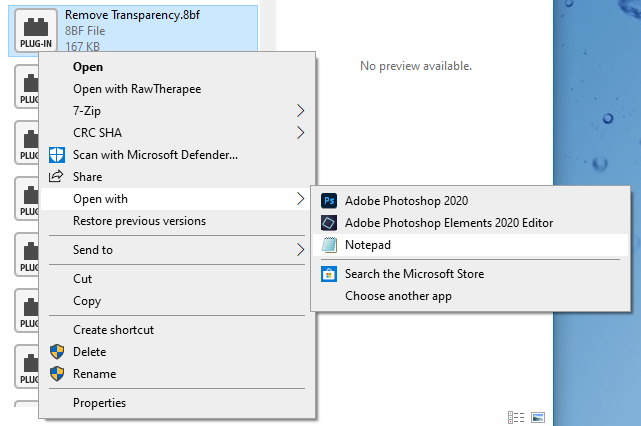Expand the CRC SHA submenu
The image size is (641, 426).
177,133
